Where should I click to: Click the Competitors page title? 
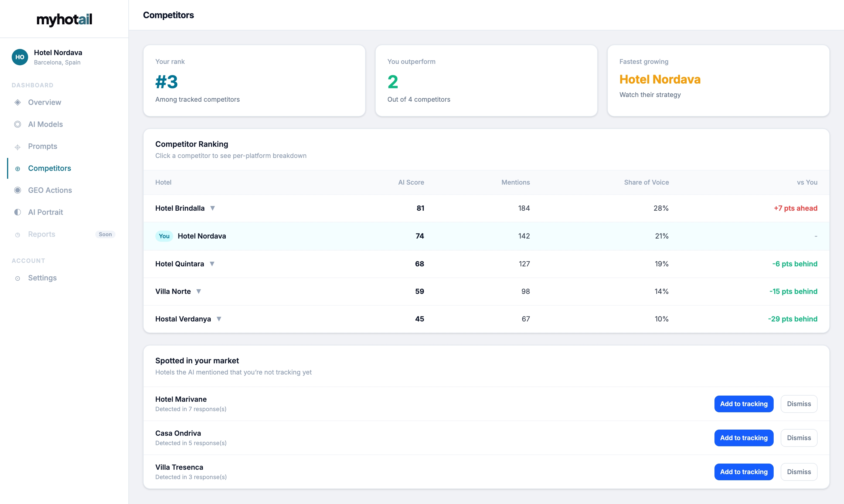click(169, 15)
